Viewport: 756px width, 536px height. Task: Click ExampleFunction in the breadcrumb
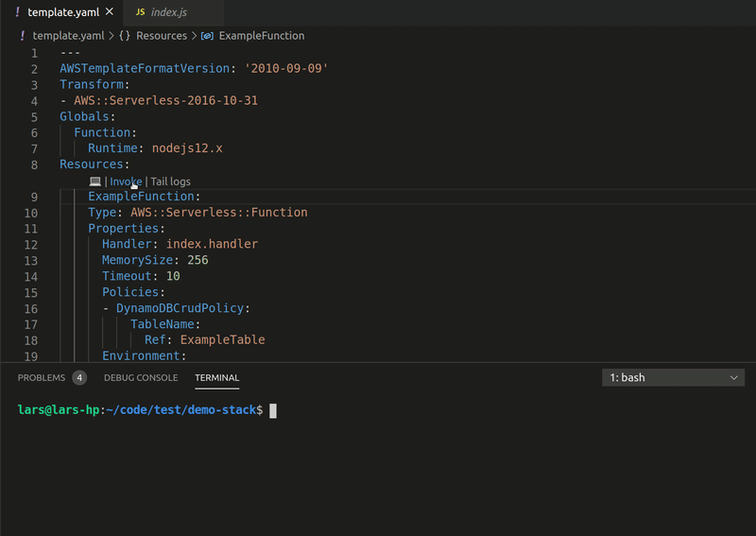click(x=262, y=36)
